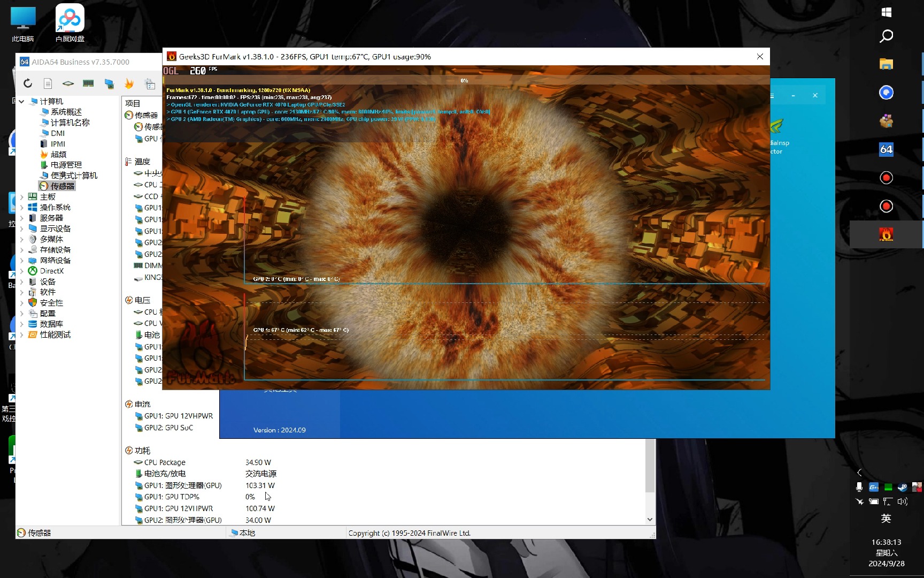Select the CPU Package power row

pyautogui.click(x=165, y=462)
